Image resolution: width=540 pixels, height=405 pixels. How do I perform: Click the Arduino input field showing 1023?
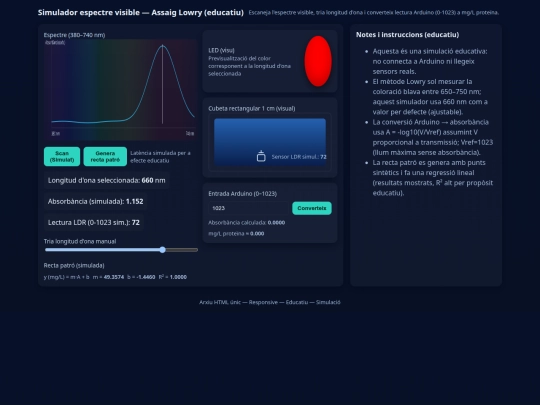[249, 208]
